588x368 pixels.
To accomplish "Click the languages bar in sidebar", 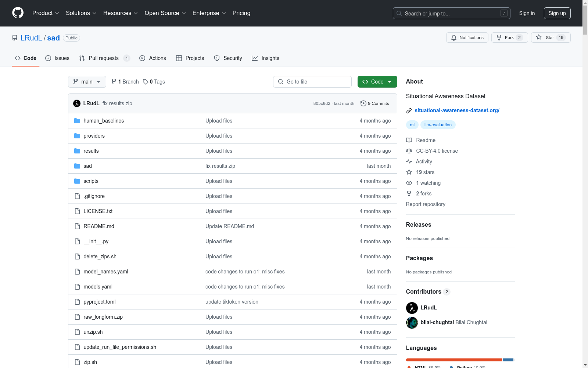I will pyautogui.click(x=460, y=360).
